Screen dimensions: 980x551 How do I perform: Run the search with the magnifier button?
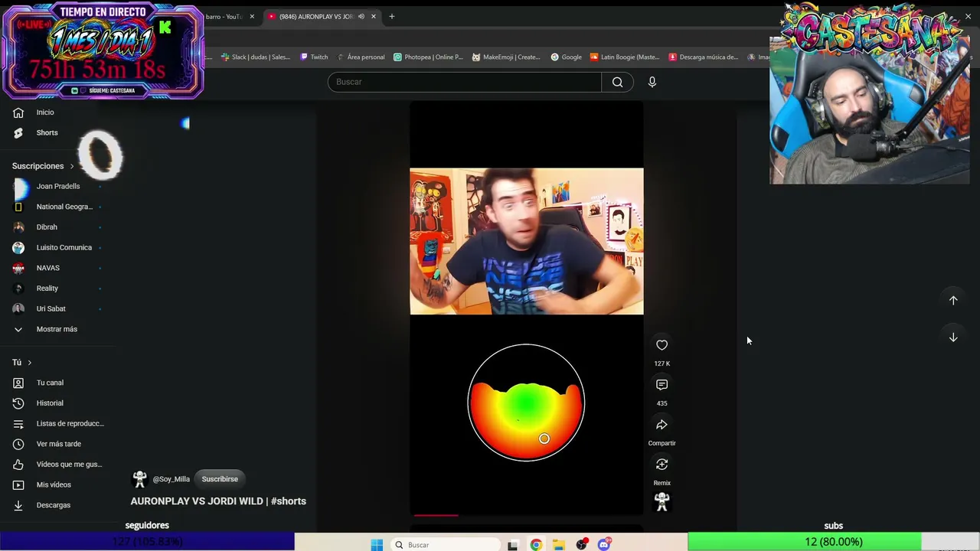617,82
